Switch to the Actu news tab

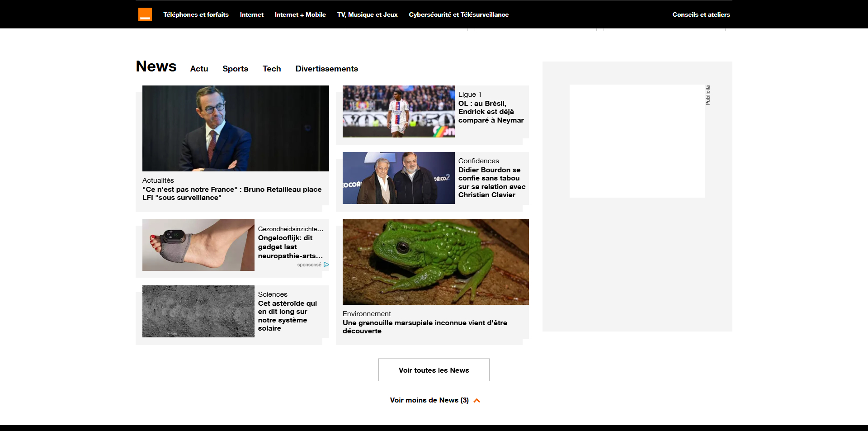pos(199,69)
